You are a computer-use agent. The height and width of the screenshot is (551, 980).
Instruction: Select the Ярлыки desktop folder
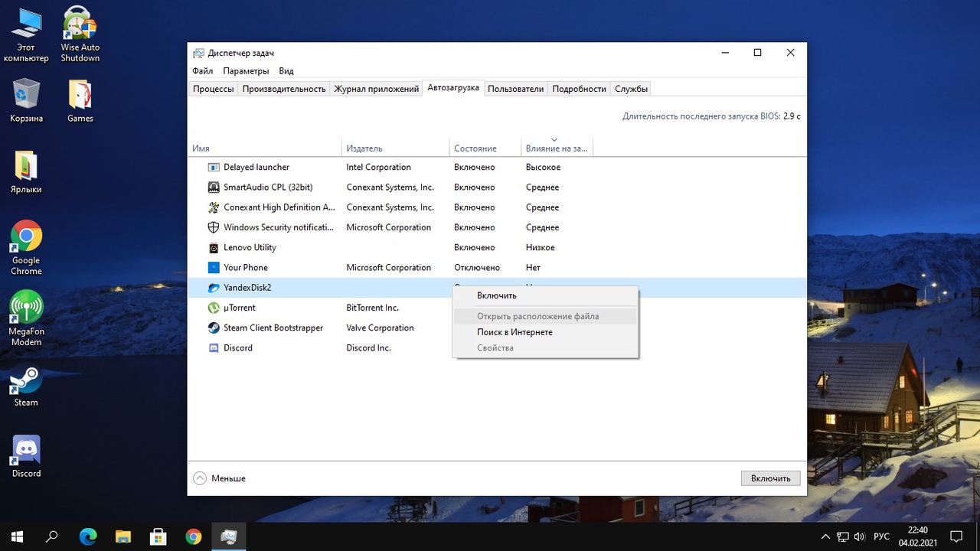26,171
